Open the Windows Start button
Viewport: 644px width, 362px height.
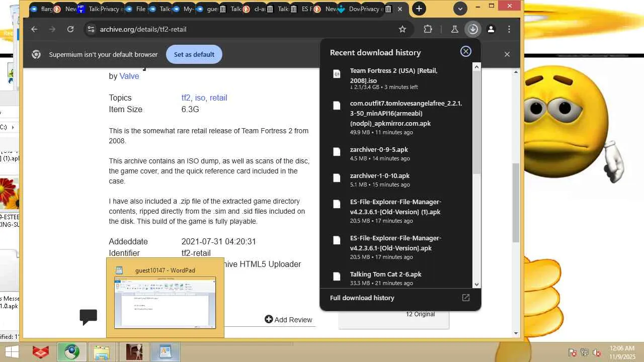pyautogui.click(x=12, y=352)
